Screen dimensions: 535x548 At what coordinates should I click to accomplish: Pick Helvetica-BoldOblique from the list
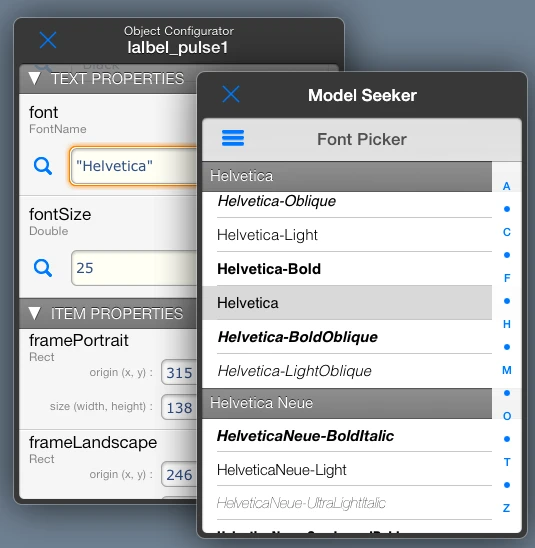[x=347, y=337]
